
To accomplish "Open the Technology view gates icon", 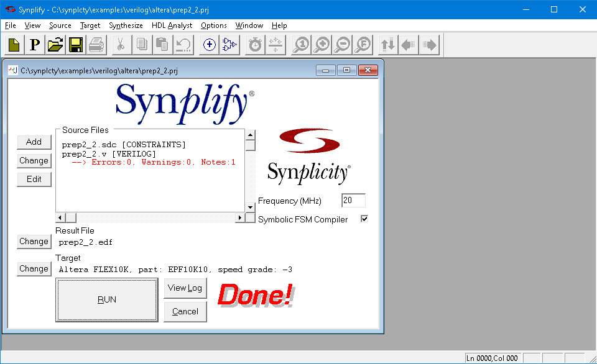I will coord(230,45).
